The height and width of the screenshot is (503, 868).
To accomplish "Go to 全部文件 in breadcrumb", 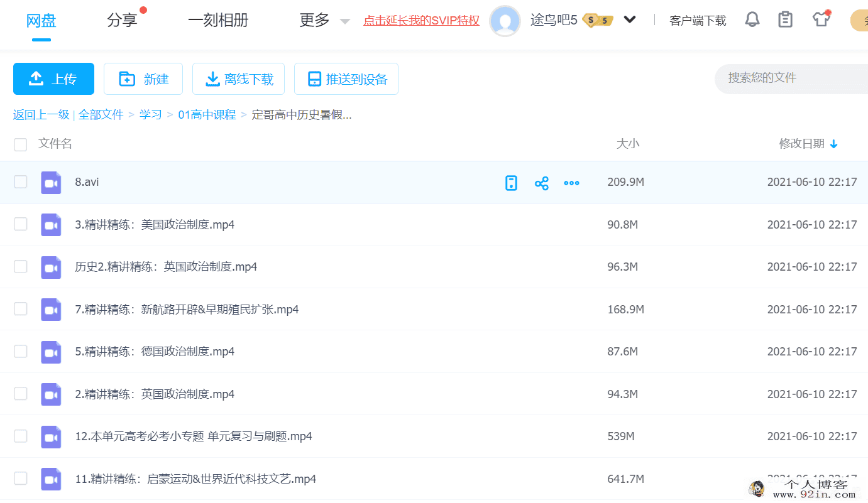I will click(101, 115).
